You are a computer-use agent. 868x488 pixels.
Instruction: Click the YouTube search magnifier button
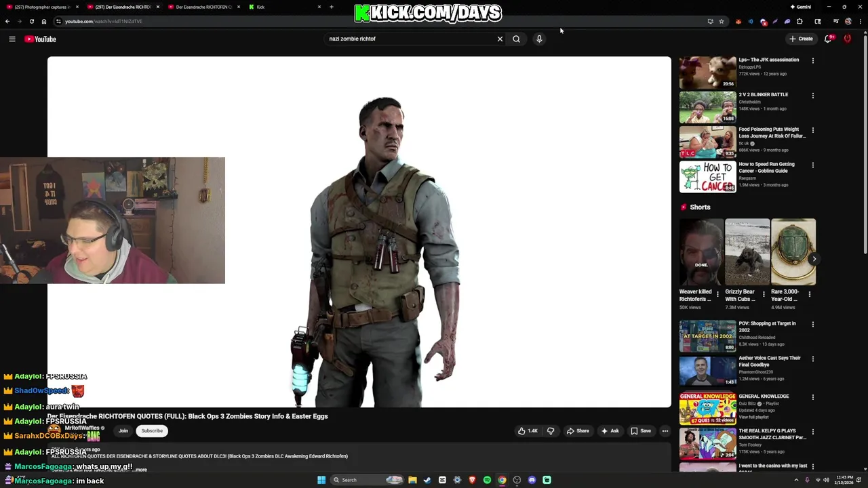tap(517, 39)
